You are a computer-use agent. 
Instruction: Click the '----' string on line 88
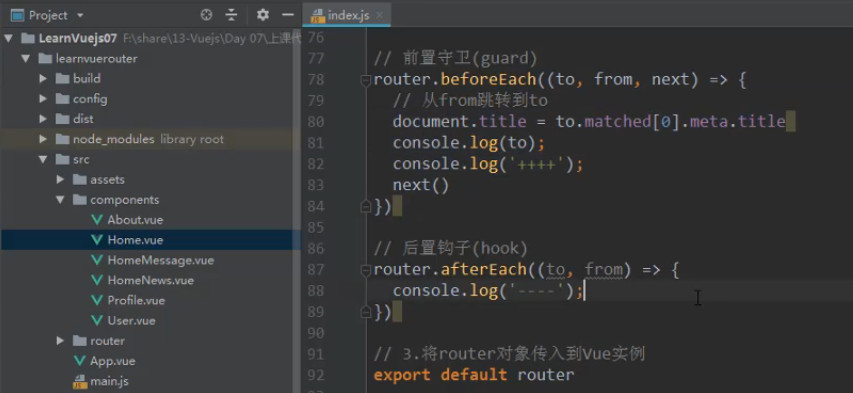pos(536,291)
